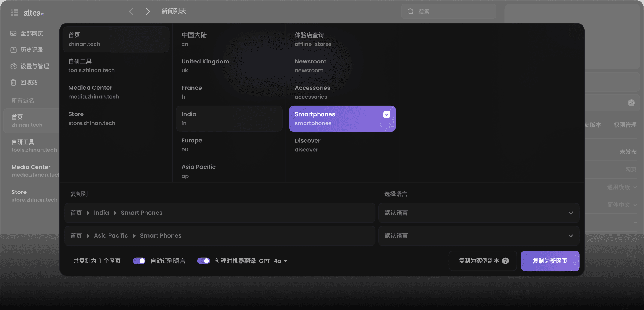Open 自研工具 in sidebar domains
644x310 pixels.
click(x=31, y=146)
